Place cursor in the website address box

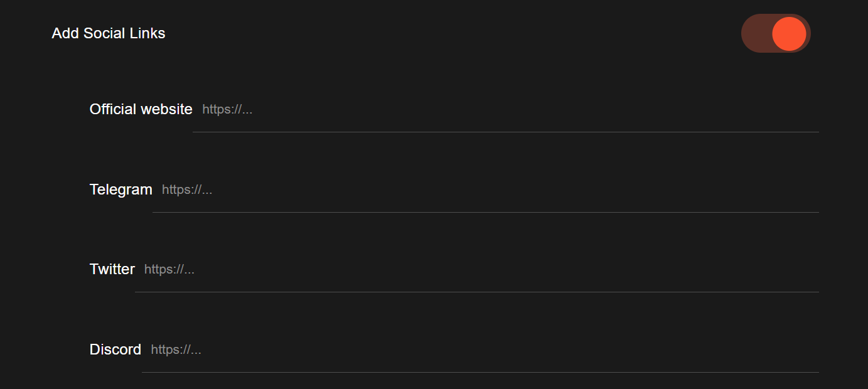pos(505,110)
